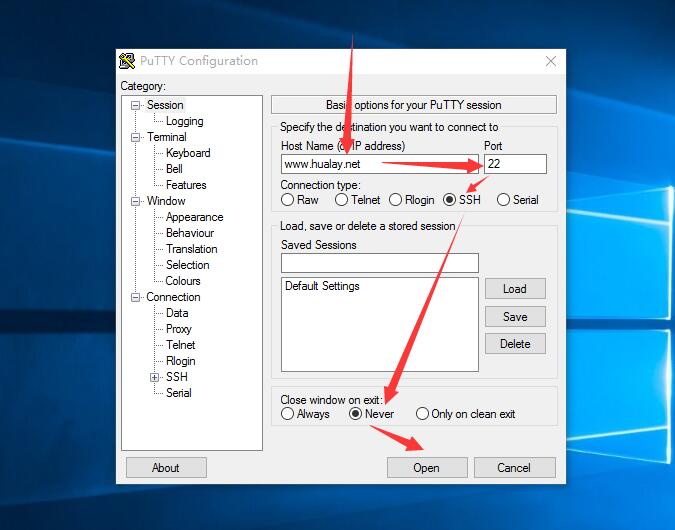Click the Save session button
The width and height of the screenshot is (675, 530).
[515, 316]
